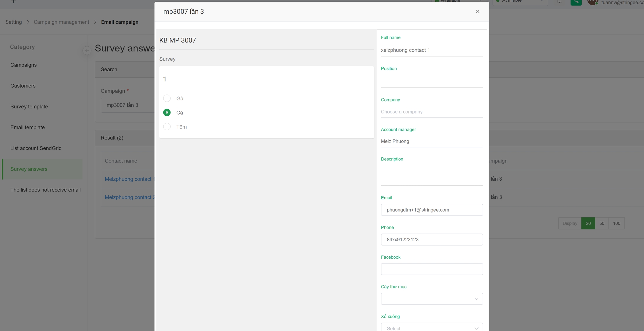
Task: Open the Xổ xuống Select dropdown
Action: 432,328
